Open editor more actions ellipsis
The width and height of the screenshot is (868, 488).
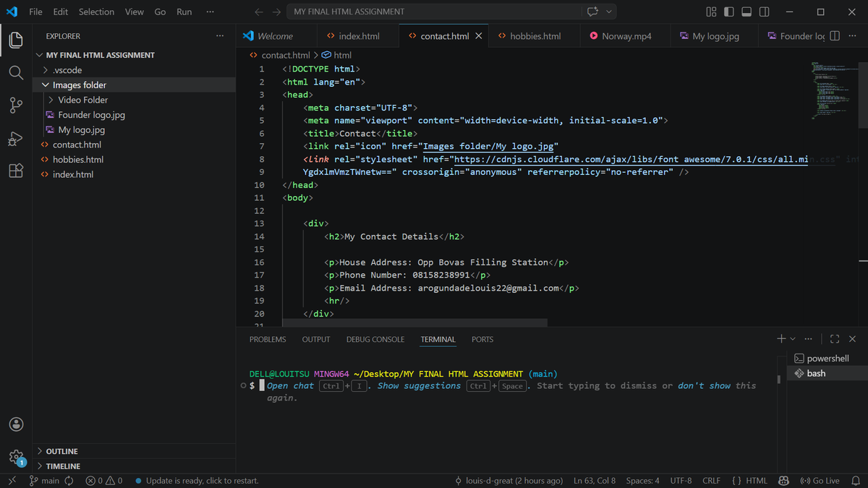point(851,36)
